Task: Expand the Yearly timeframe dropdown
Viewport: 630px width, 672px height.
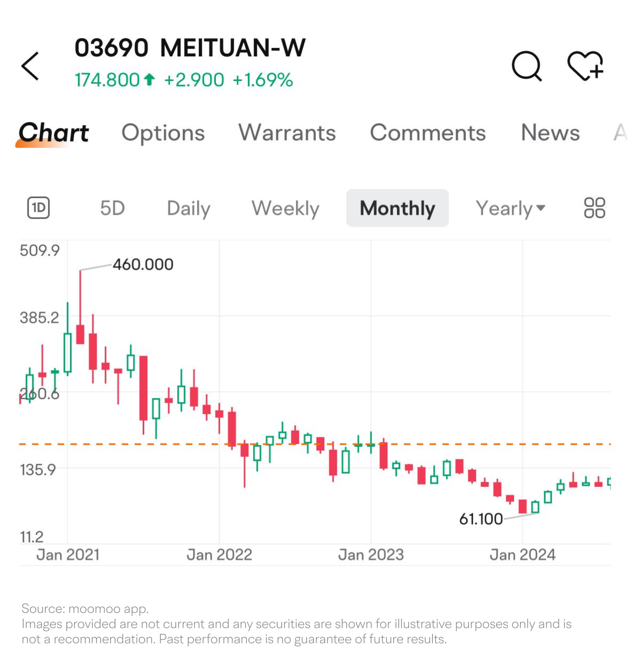Action: (x=510, y=208)
